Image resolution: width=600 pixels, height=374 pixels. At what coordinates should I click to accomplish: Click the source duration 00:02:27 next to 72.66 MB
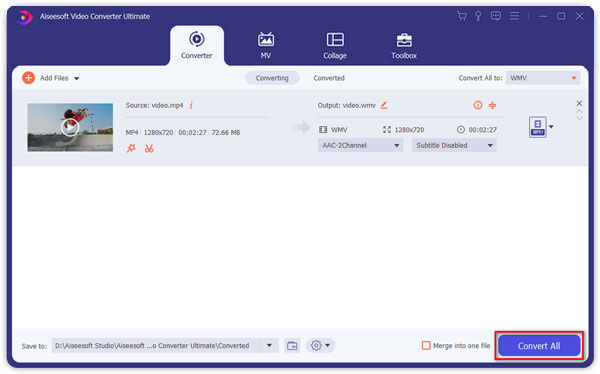[x=192, y=132]
